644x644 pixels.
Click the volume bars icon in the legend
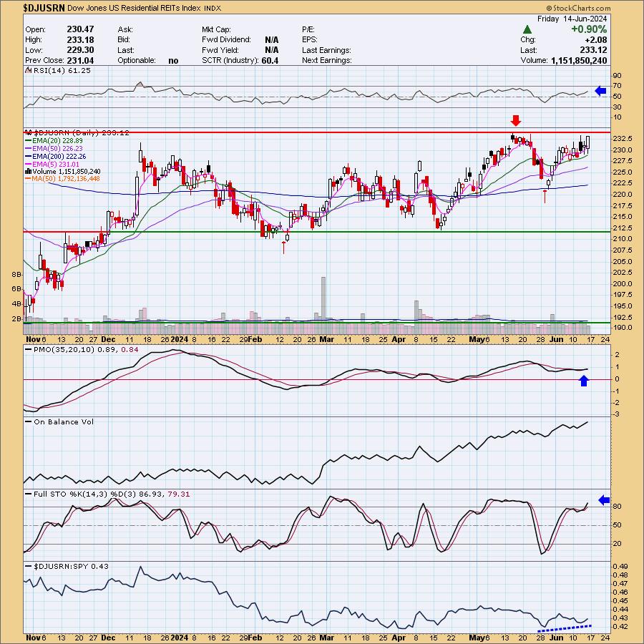point(29,171)
